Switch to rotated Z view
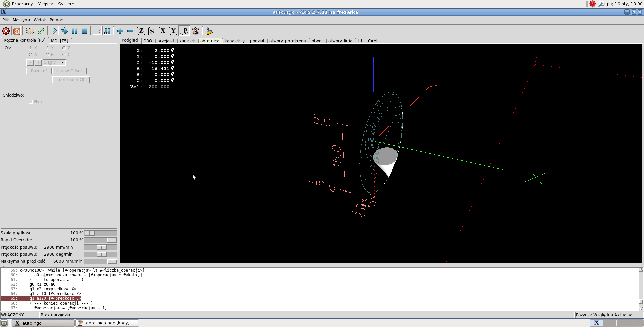Image resolution: width=644 pixels, height=327 pixels. (x=152, y=31)
